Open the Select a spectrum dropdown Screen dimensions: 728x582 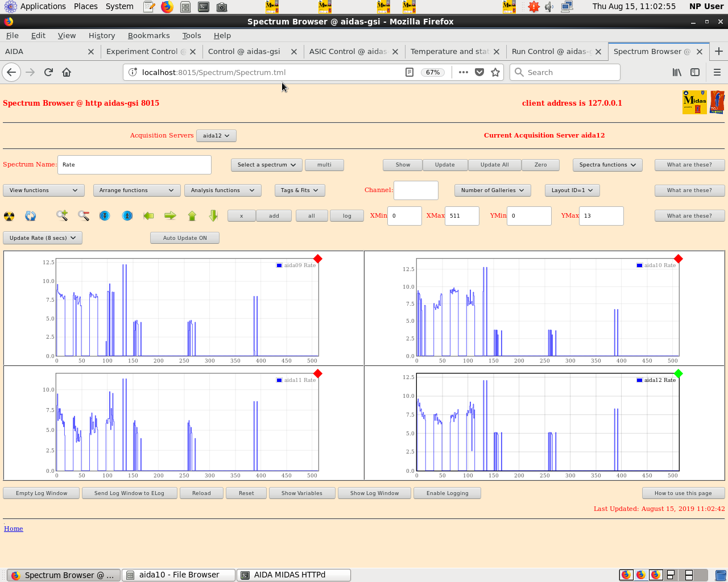[266, 165]
